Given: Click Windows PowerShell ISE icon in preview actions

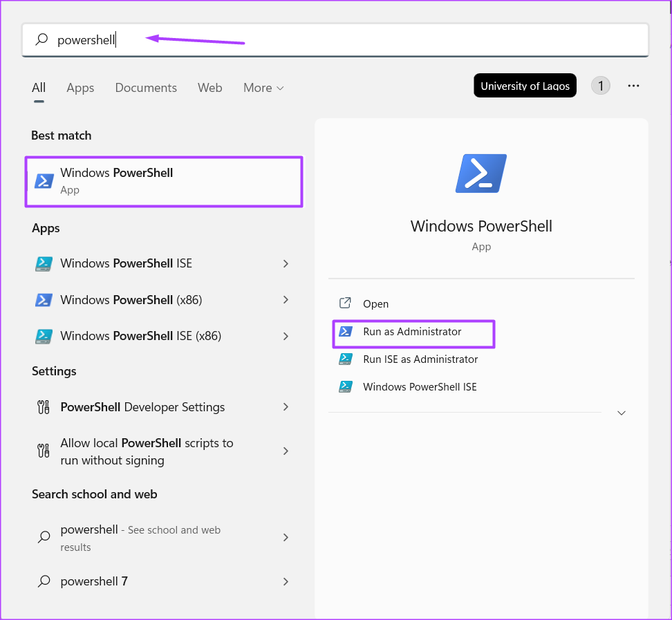Looking at the screenshot, I should pyautogui.click(x=346, y=387).
